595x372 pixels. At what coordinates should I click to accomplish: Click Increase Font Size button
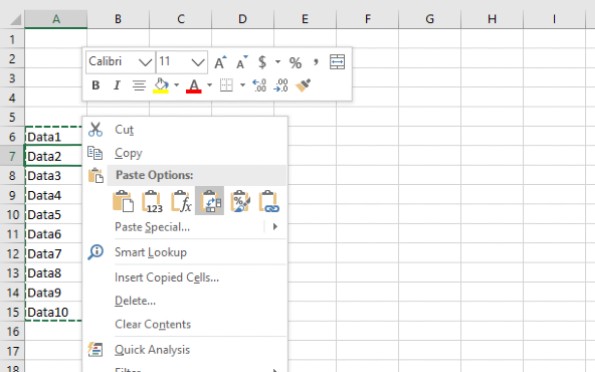pos(220,62)
